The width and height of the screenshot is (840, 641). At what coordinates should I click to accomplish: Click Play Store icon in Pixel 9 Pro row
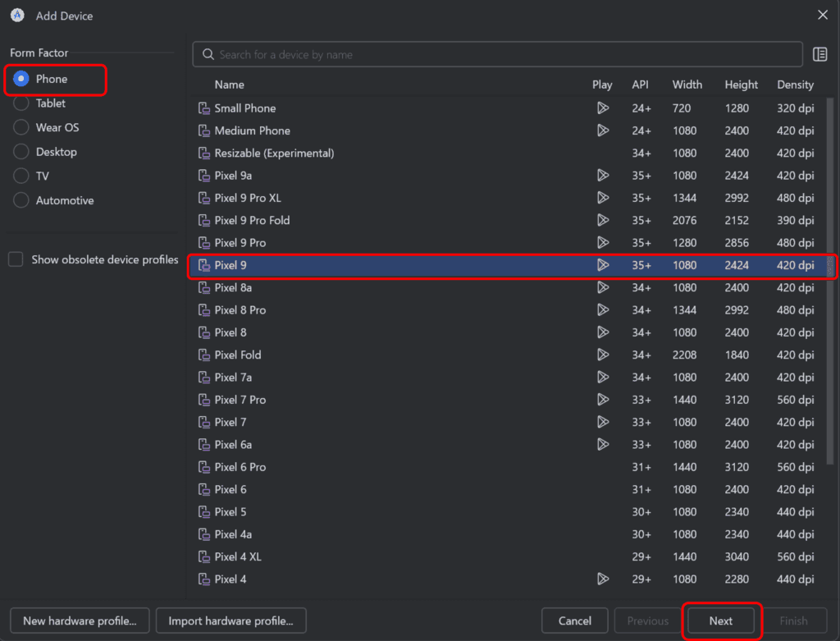coord(603,243)
